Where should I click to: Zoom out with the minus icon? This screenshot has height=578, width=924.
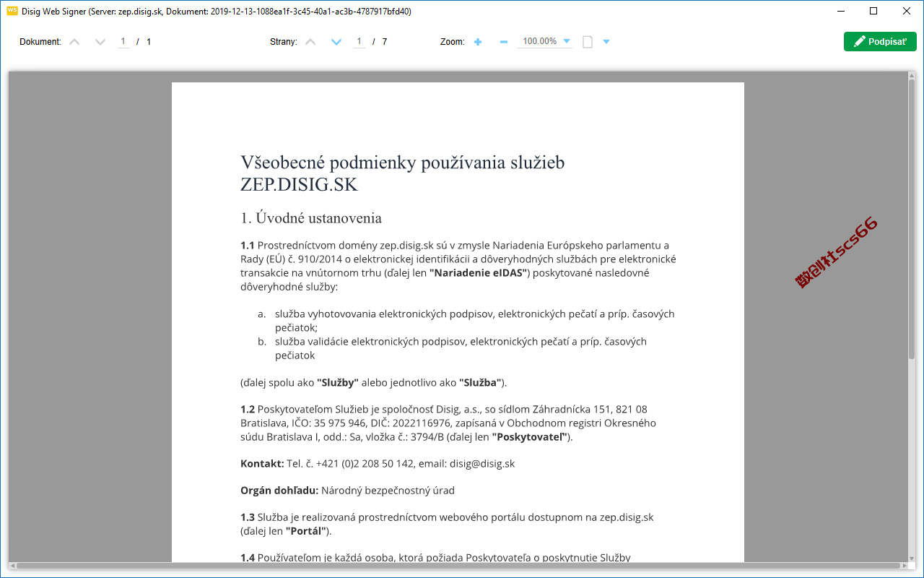point(504,42)
